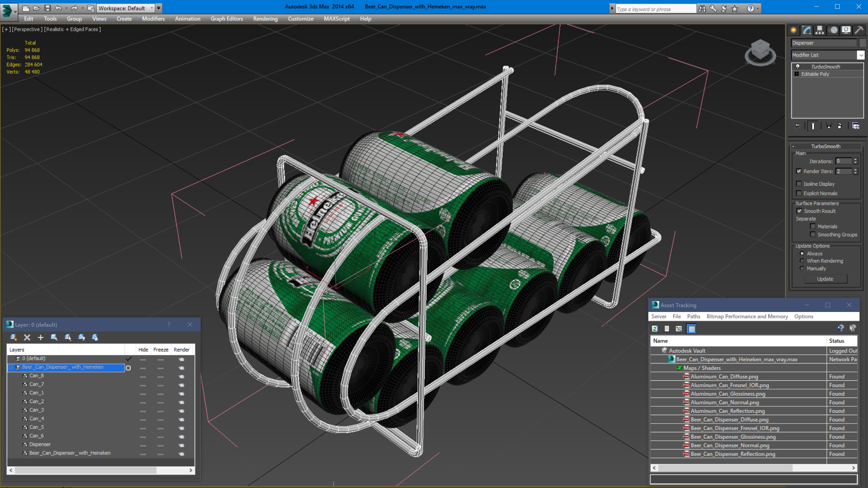Enable Separate by Smoothing Groups checkbox

coord(813,234)
